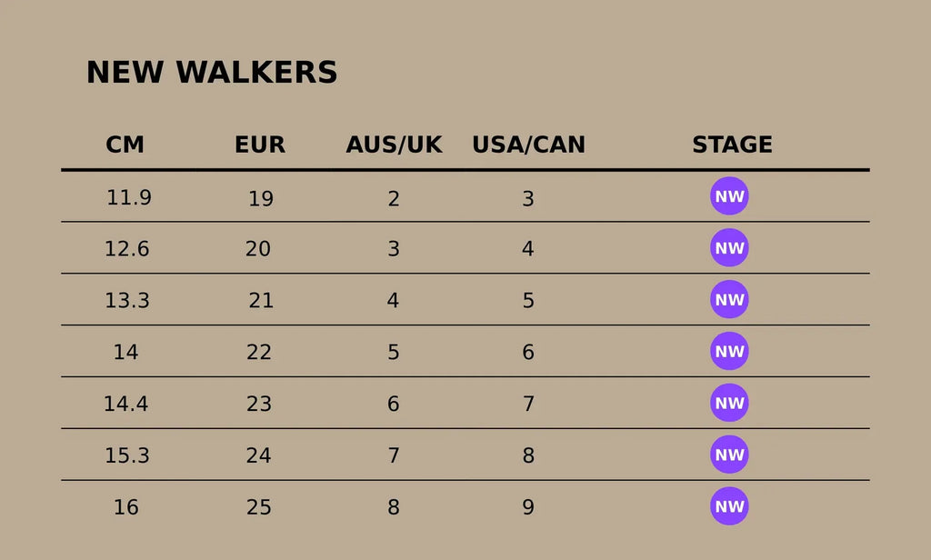Click the NW badge in the 13.3 cm row
The width and height of the screenshot is (931, 560).
click(729, 300)
